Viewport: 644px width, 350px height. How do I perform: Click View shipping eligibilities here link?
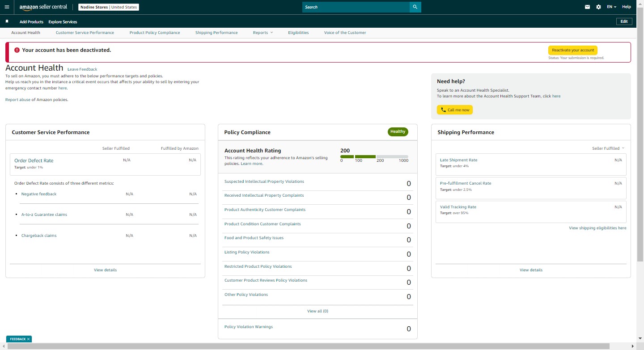point(597,228)
